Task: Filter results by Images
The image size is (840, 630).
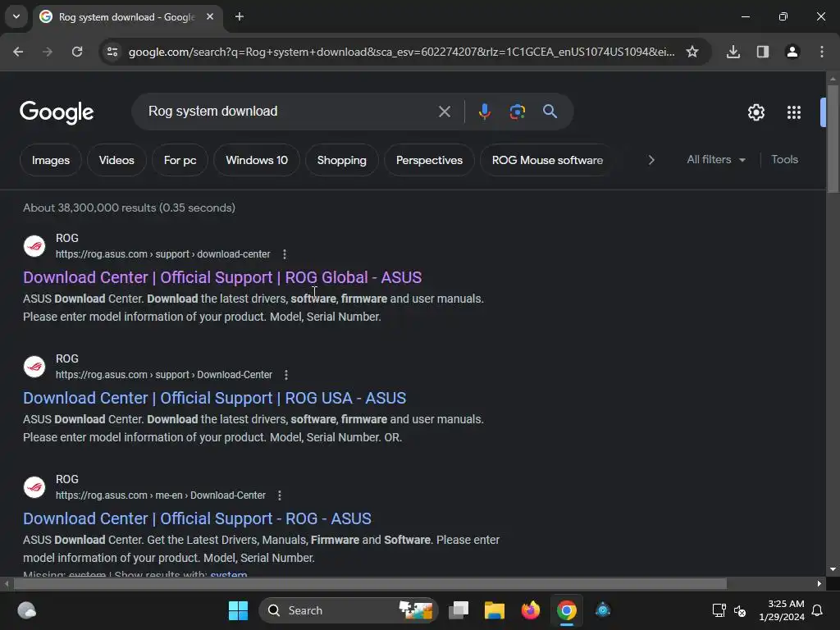Action: pos(50,160)
